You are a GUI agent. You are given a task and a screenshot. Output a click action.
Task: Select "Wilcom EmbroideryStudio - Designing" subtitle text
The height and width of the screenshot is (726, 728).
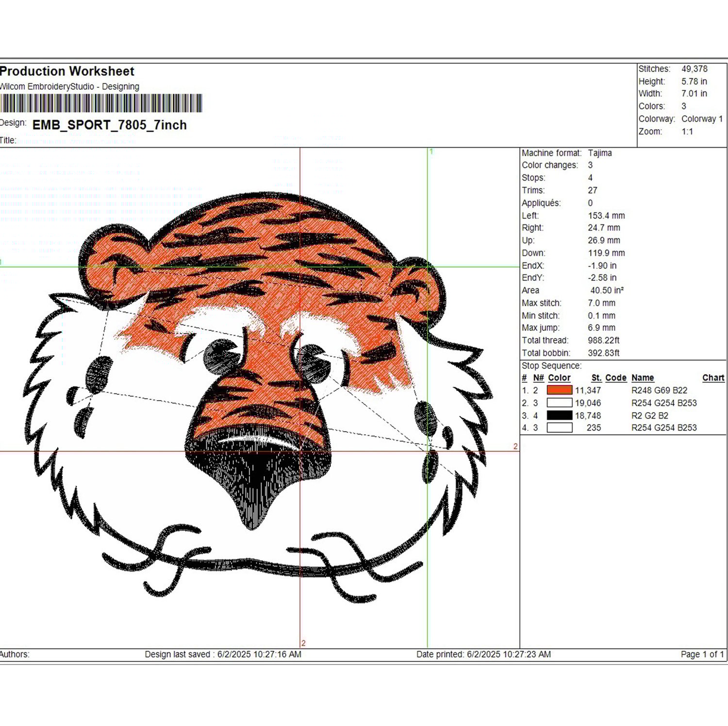[69, 86]
